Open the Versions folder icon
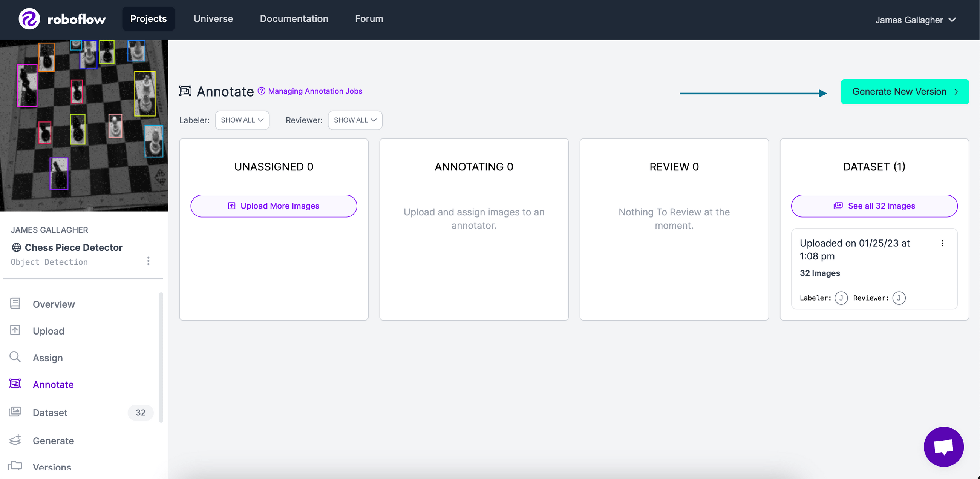This screenshot has width=980, height=479. (15, 466)
